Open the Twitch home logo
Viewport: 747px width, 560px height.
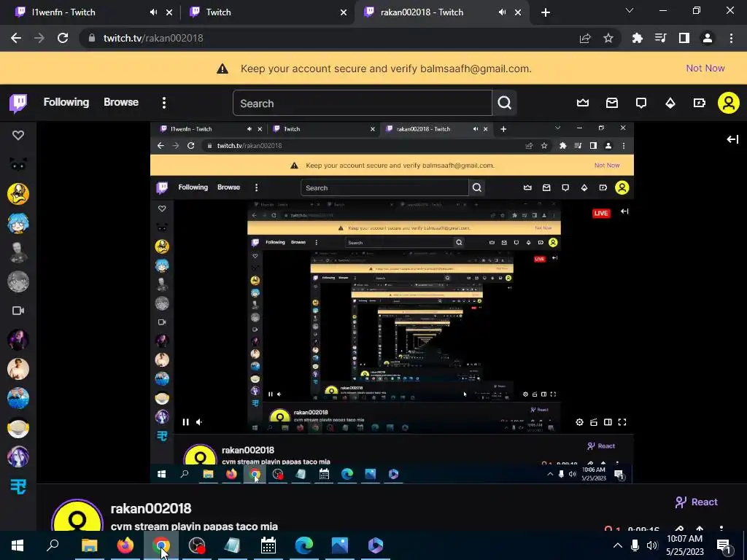pos(18,103)
